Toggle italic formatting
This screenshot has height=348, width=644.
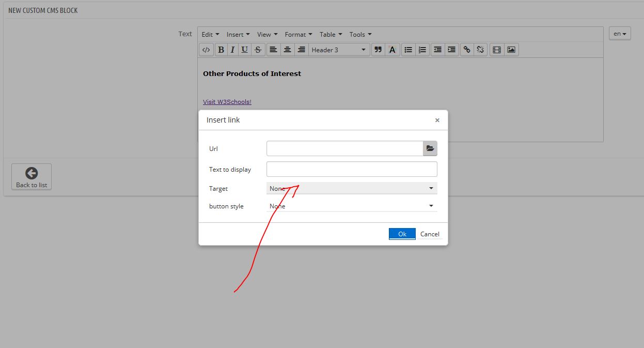point(232,50)
